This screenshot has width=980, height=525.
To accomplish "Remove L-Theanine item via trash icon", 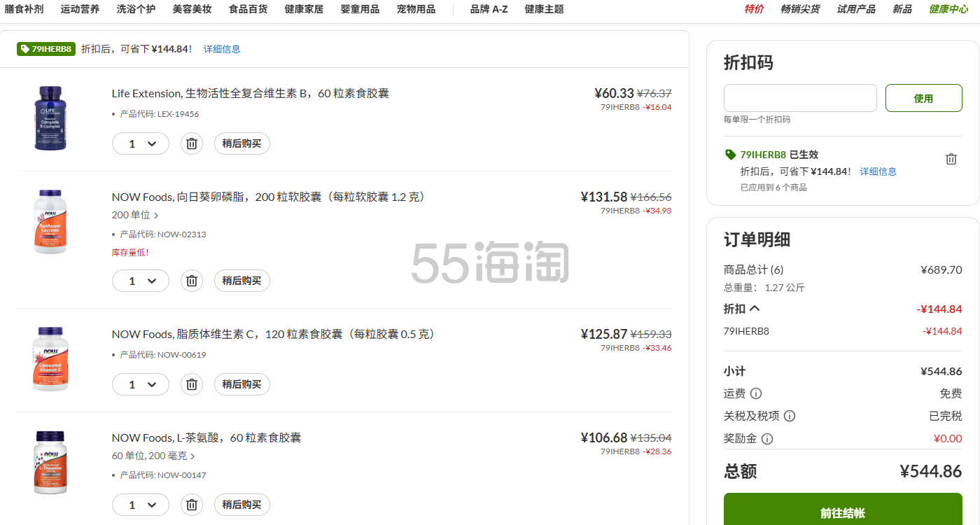I will [192, 505].
